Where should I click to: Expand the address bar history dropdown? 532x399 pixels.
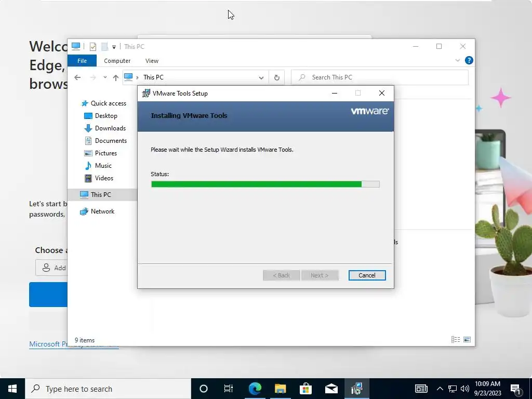(261, 78)
